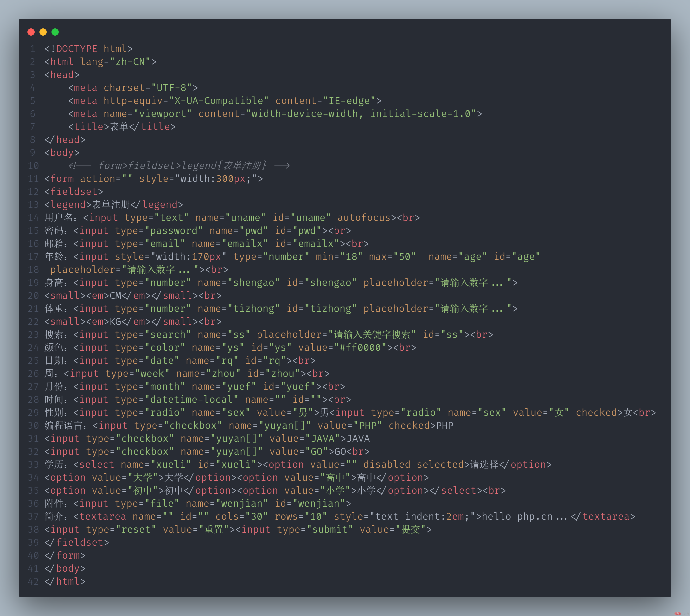Click the max="50" attribute
690x616 pixels.
(392, 257)
